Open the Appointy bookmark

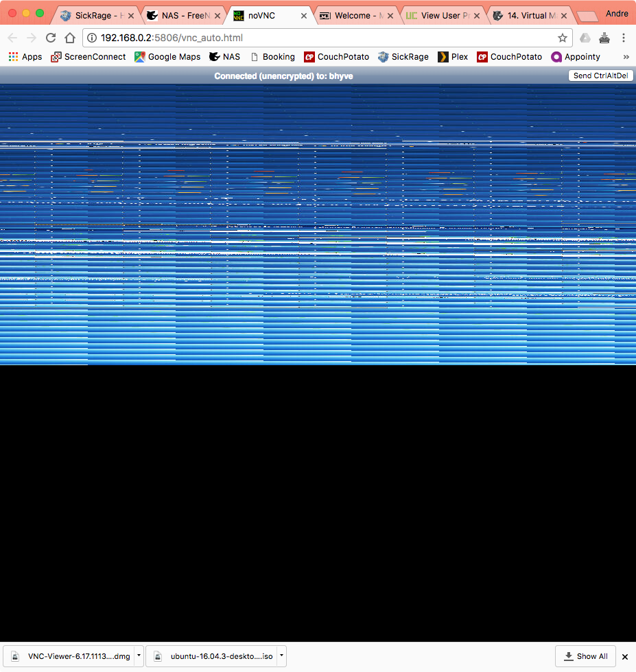576,56
